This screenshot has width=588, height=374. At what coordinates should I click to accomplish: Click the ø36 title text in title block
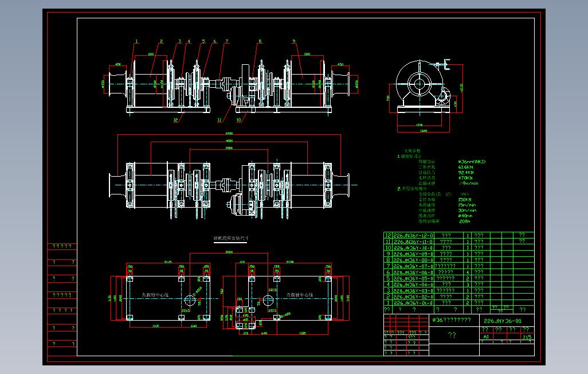click(452, 320)
